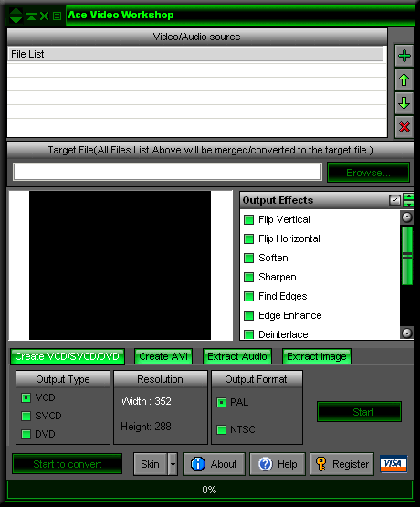Viewport: 420px width, 507px height.
Task: Move selected file down with green arrow
Action: 404,103
